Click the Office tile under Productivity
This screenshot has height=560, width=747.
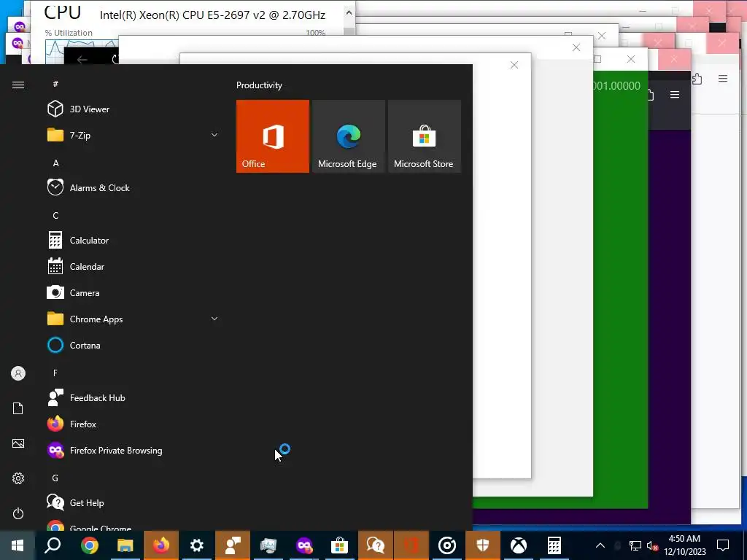[273, 136]
